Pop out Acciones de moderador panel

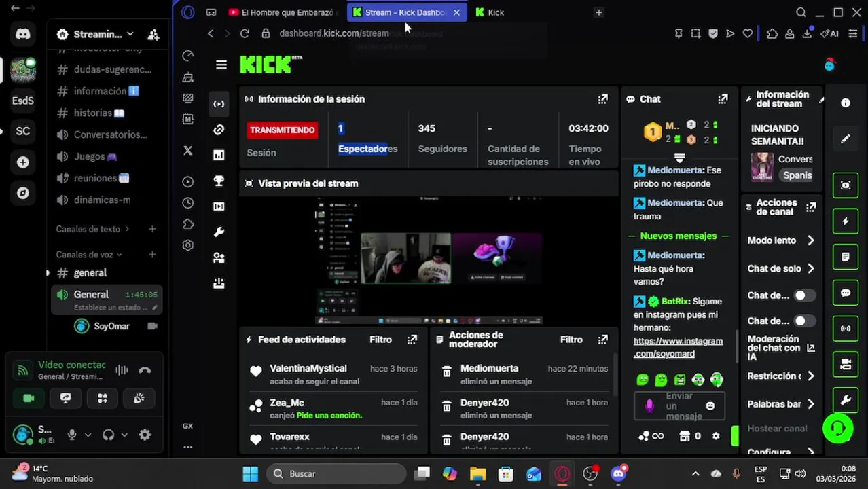pos(602,340)
